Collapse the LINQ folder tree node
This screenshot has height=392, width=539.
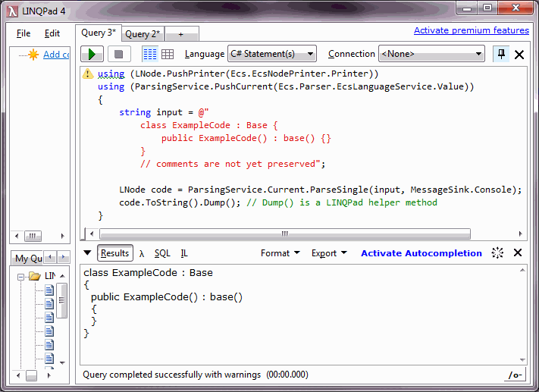(20, 276)
